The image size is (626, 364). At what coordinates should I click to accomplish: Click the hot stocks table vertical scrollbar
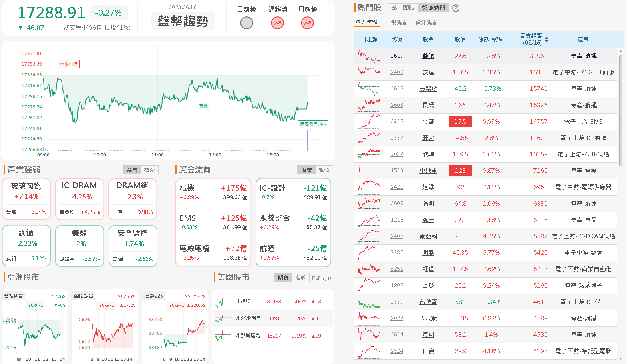[621, 110]
